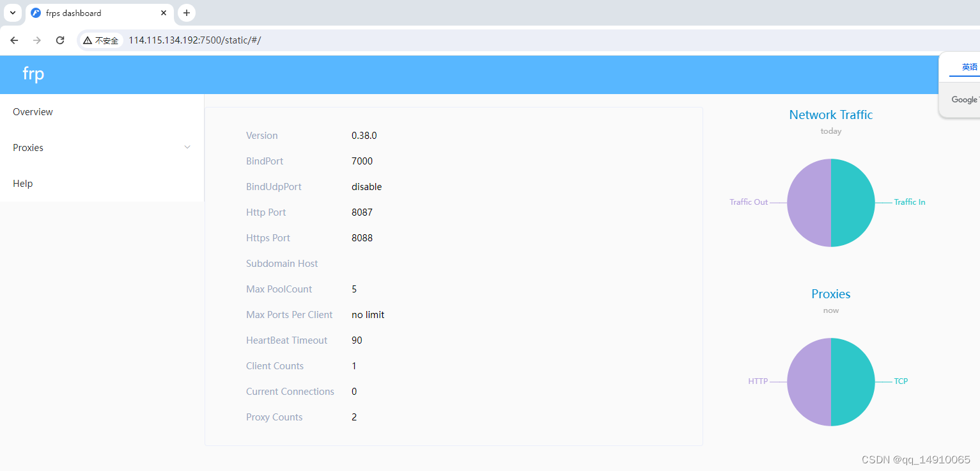The height and width of the screenshot is (471, 980).
Task: Click the Current Connections value 0
Action: (x=354, y=392)
